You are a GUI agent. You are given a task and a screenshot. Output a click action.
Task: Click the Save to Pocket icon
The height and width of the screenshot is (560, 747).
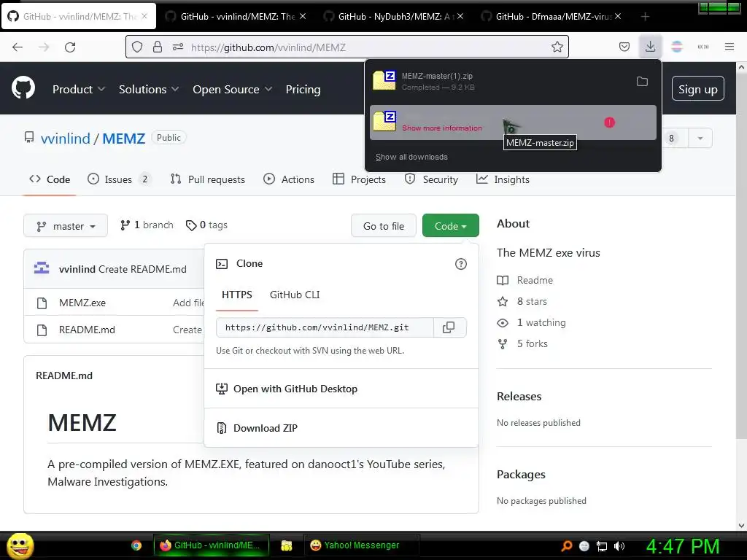pos(624,47)
